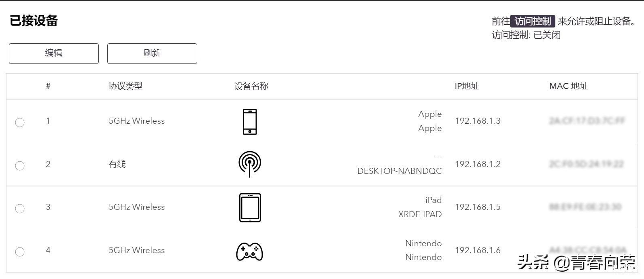Click the 已接设备 heading
Screen dimensions: 644x279
pos(34,21)
